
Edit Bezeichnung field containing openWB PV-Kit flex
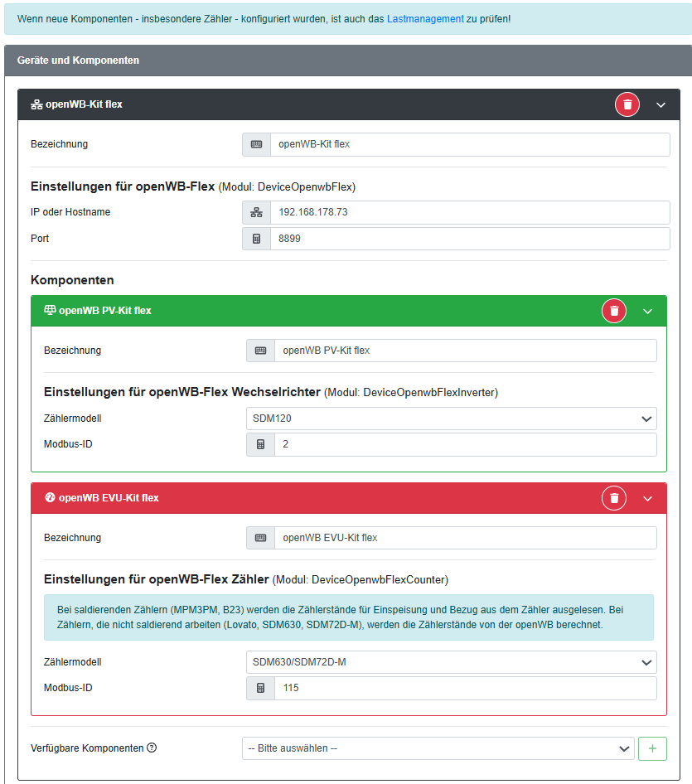click(x=466, y=351)
